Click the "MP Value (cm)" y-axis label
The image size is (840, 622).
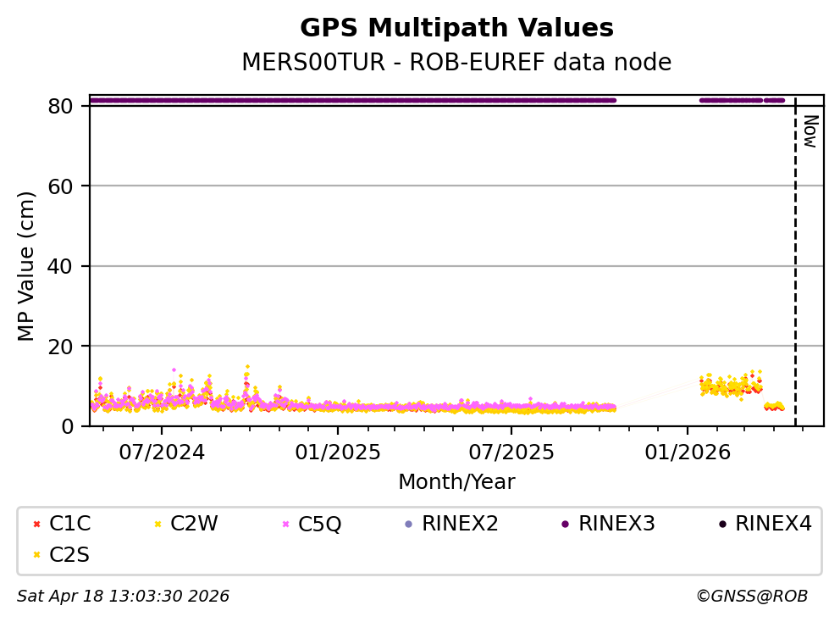[x=27, y=266]
